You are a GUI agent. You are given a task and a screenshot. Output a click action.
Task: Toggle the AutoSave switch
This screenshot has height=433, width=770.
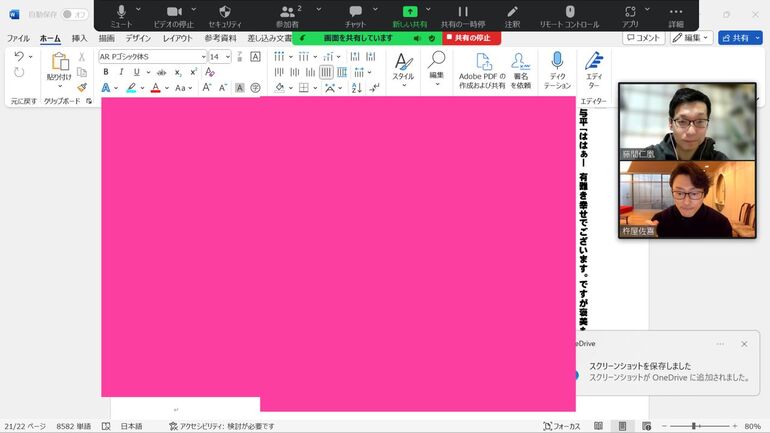(74, 14)
